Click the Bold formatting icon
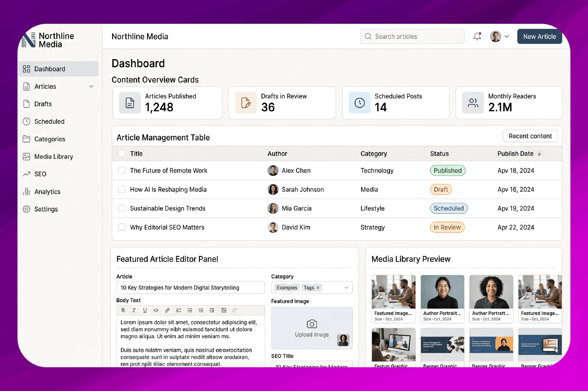The image size is (588, 391). tap(123, 310)
